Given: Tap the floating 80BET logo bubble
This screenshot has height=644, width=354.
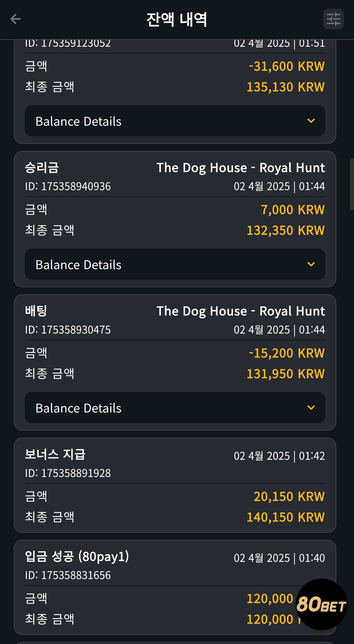Looking at the screenshot, I should [x=321, y=604].
